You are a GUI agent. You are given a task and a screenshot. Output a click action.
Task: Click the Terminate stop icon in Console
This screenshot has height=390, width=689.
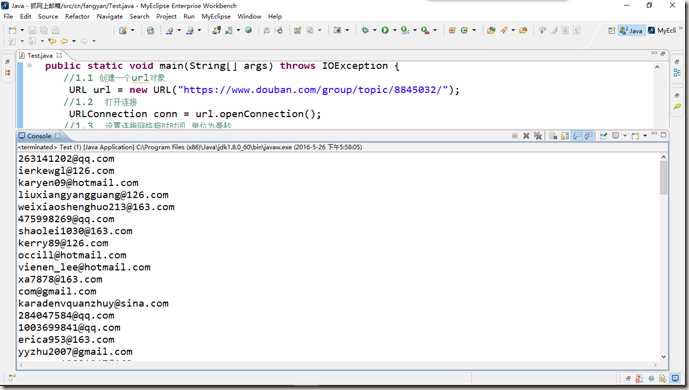[x=515, y=136]
